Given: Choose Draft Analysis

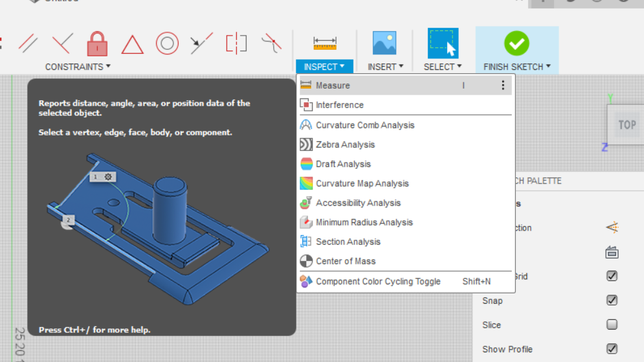Looking at the screenshot, I should click(x=405, y=164).
